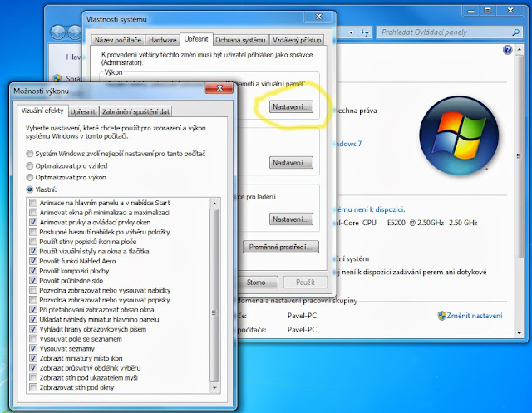Image resolution: width=532 pixels, height=413 pixels.
Task: Click Změnit nastavení link
Action: 475,316
